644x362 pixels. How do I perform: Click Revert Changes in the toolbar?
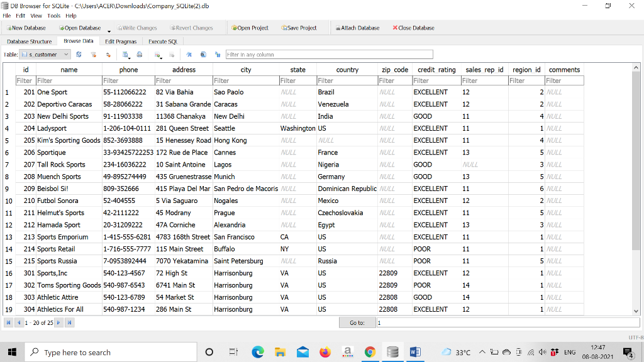[193, 28]
